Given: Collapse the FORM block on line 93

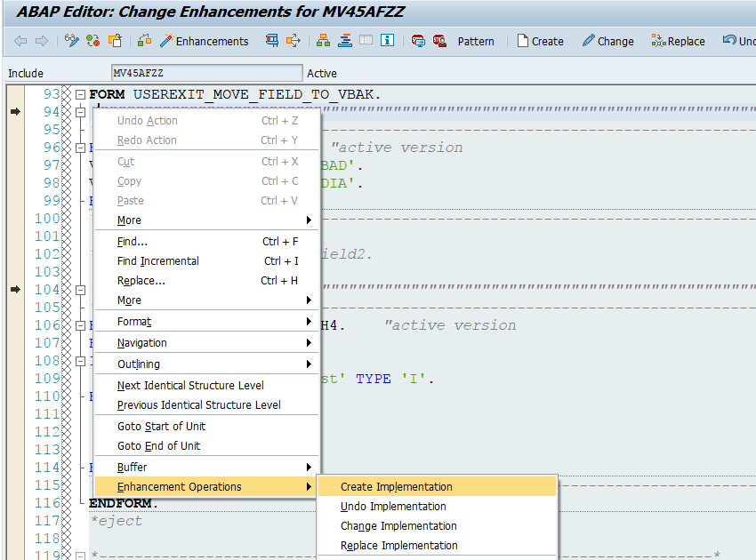Looking at the screenshot, I should click(x=80, y=92).
